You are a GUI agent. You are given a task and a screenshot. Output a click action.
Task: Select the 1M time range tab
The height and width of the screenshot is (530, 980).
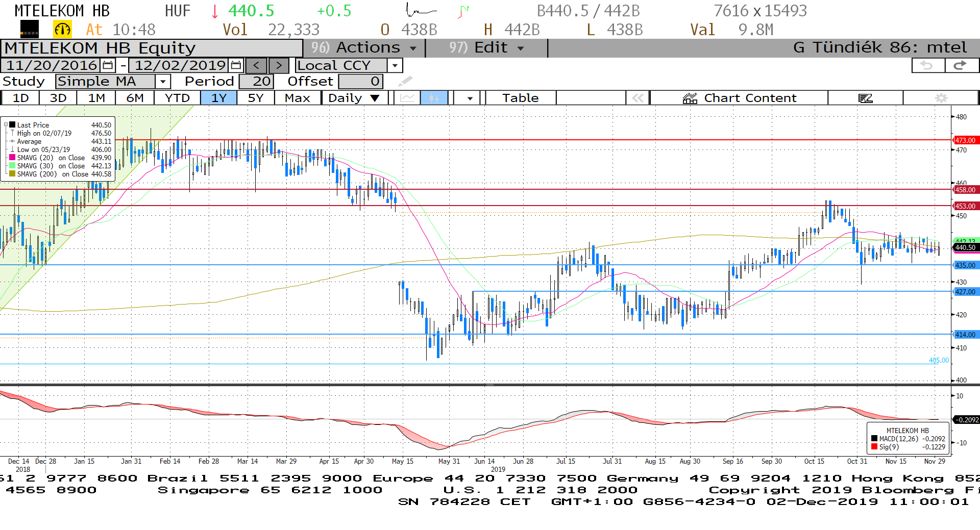[x=96, y=98]
